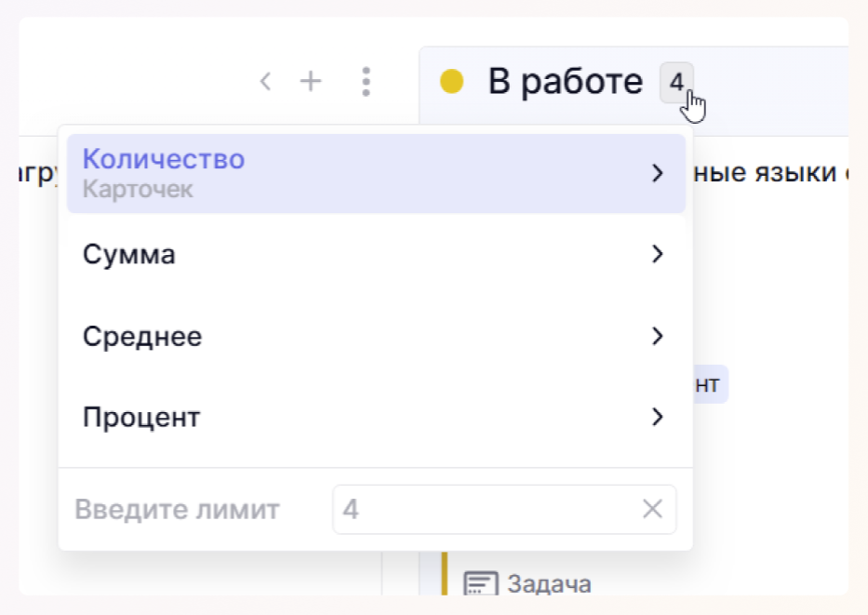The image size is (868, 615).
Task: Click the Задача card type icon
Action: click(x=480, y=584)
